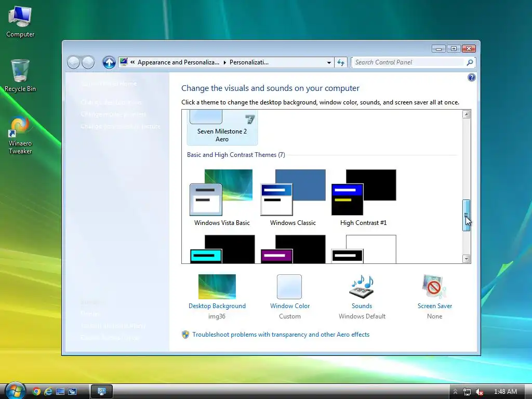Open the Window Color link
The image size is (532, 399).
pos(290,306)
